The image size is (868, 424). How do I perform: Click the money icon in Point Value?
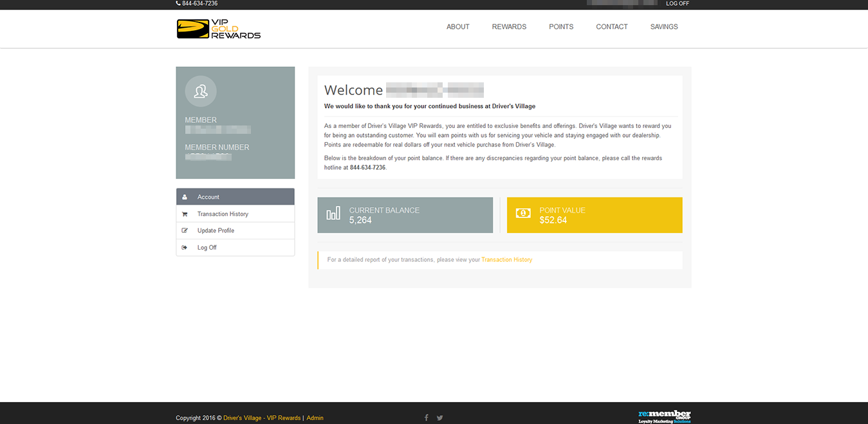(523, 213)
